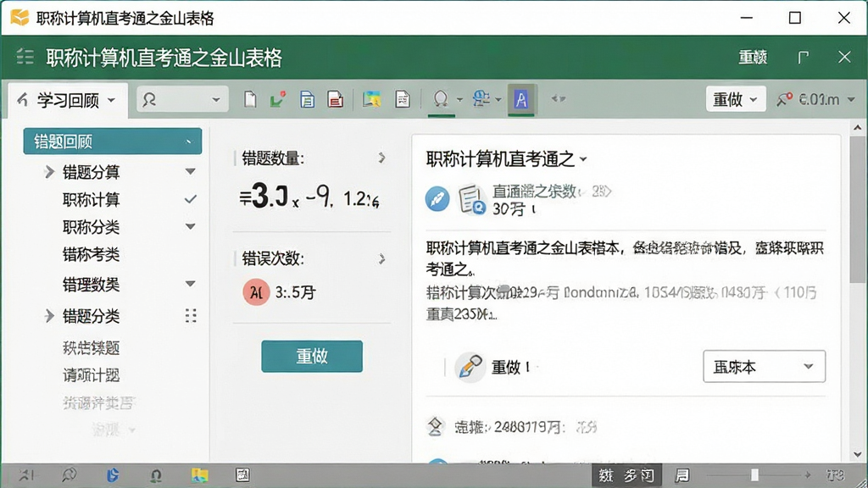
Task: Click the scrollbar up arrow
Action: [x=858, y=128]
